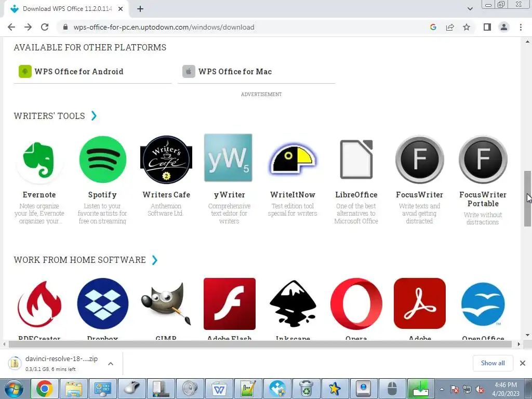Viewport: 532px width, 399px height.
Task: Click the Action Center flag tray icon
Action: click(454, 389)
